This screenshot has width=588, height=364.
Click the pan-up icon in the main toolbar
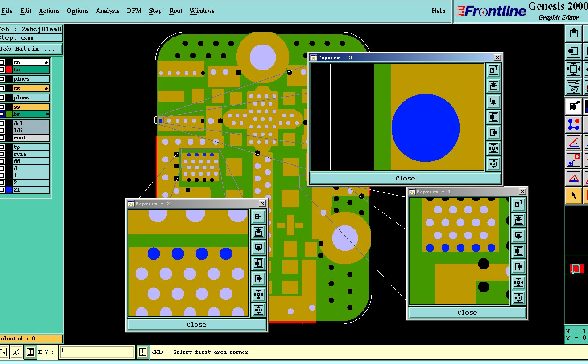(573, 33)
